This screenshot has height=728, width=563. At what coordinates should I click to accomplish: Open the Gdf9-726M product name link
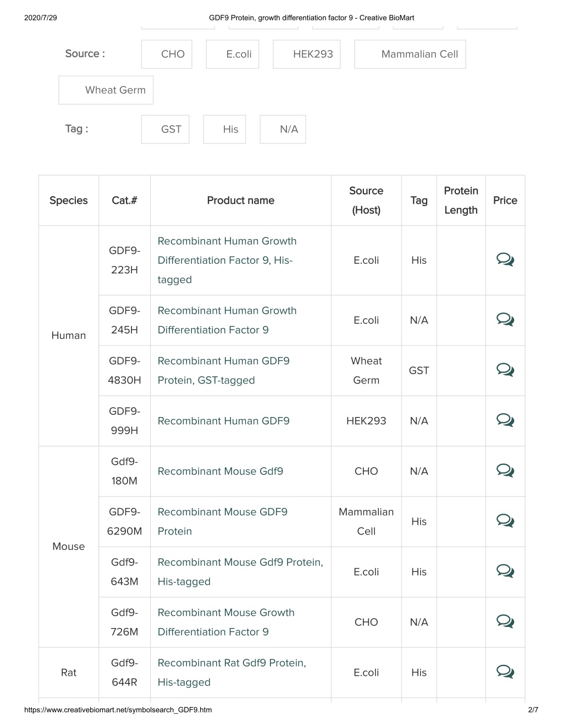(x=226, y=622)
